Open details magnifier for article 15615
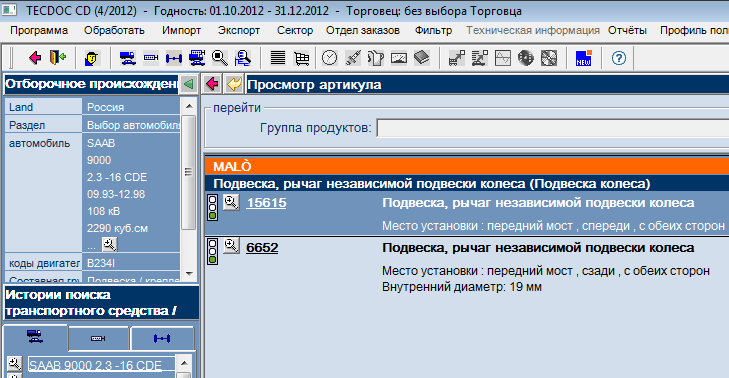Image resolution: width=729 pixels, height=378 pixels. (231, 202)
